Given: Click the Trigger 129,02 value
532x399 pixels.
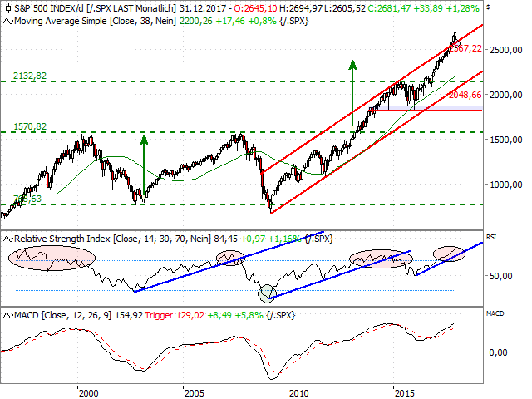Looking at the screenshot, I should (175, 316).
